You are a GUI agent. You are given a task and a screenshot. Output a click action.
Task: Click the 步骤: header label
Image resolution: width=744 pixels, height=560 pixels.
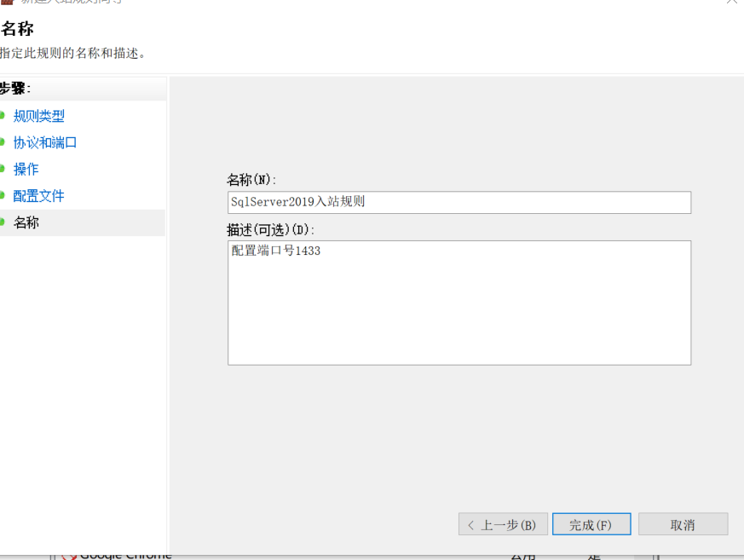[x=15, y=89]
